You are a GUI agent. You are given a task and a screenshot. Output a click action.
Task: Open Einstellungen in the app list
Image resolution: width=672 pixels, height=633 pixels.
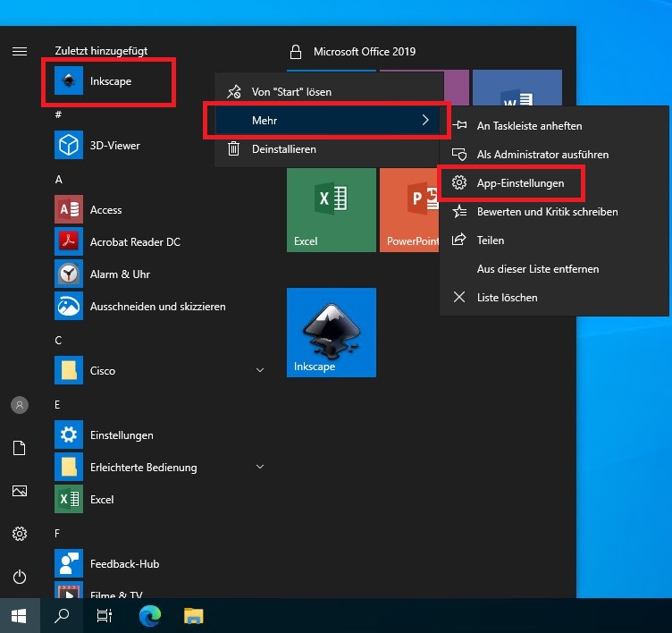(x=121, y=435)
